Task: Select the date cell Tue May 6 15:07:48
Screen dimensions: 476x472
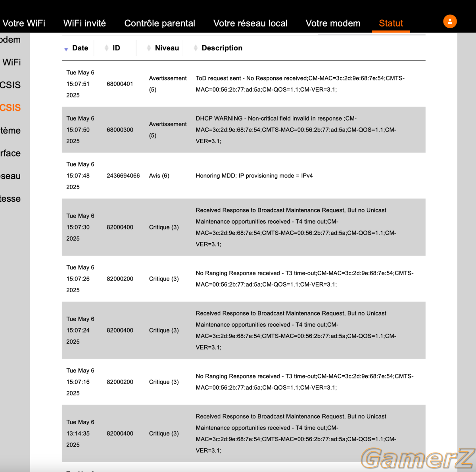Action: click(81, 176)
